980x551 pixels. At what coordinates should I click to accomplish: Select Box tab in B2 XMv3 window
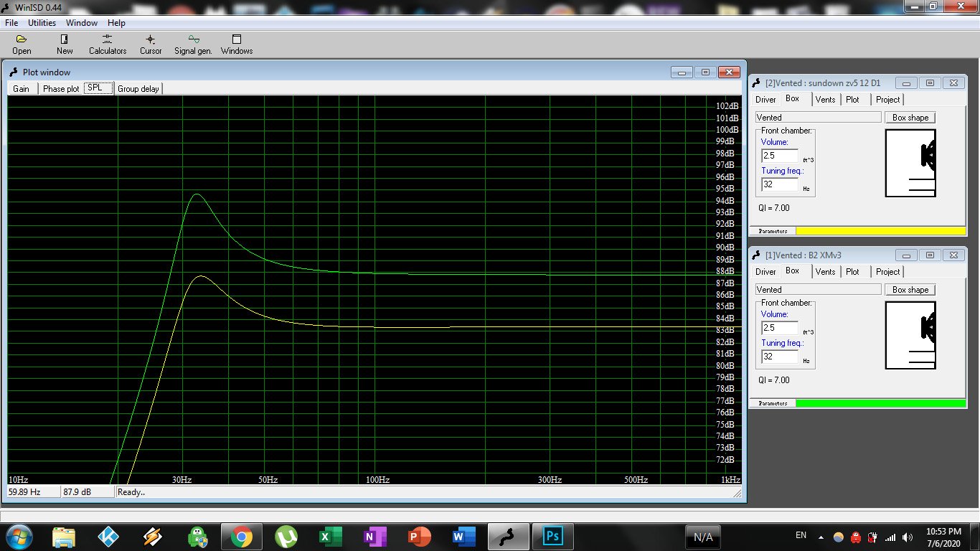coord(793,271)
